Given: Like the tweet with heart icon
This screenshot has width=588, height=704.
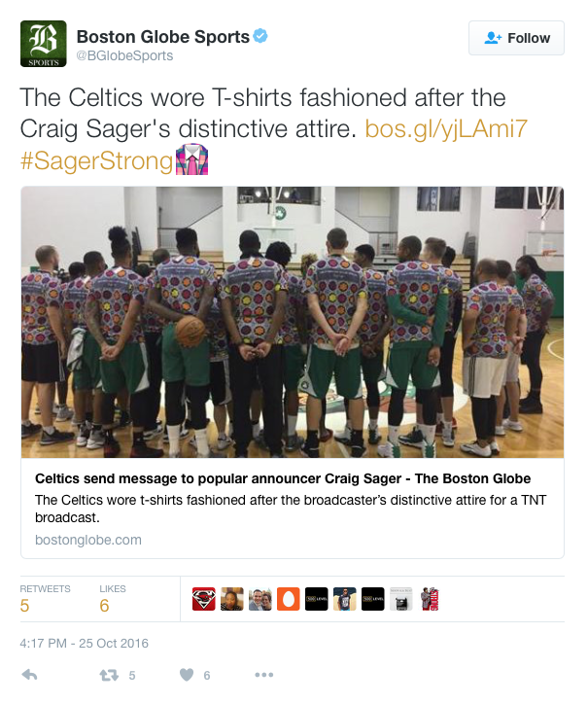Looking at the screenshot, I should (187, 675).
